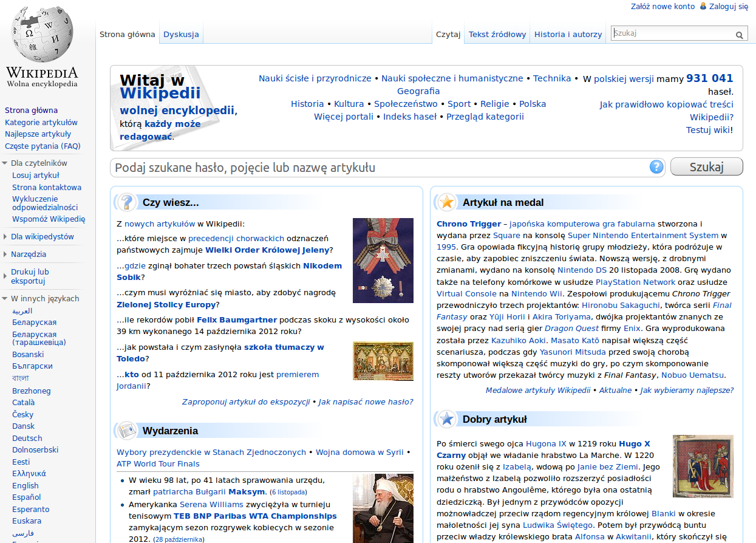Open the Sport portal link
Viewport: 756px width, 543px height.
(x=459, y=104)
